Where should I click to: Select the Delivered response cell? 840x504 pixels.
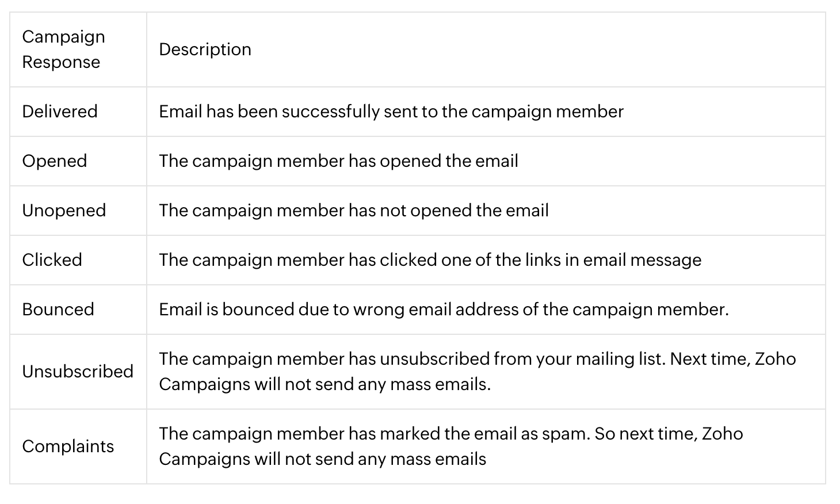[60, 112]
